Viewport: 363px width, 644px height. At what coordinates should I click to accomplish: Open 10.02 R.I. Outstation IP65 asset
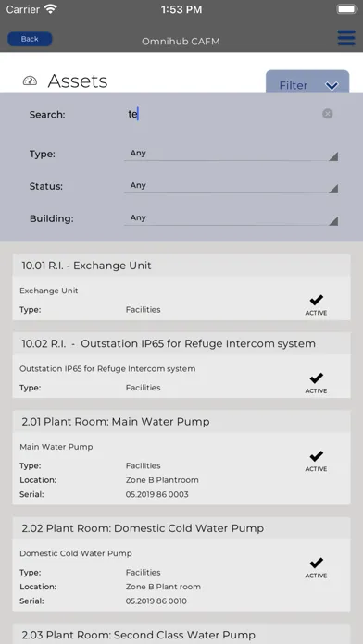[x=181, y=365]
